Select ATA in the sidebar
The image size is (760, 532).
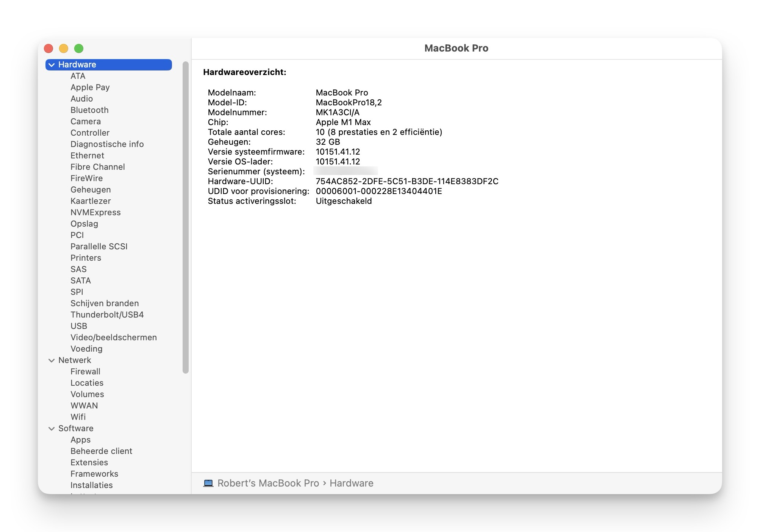click(78, 76)
